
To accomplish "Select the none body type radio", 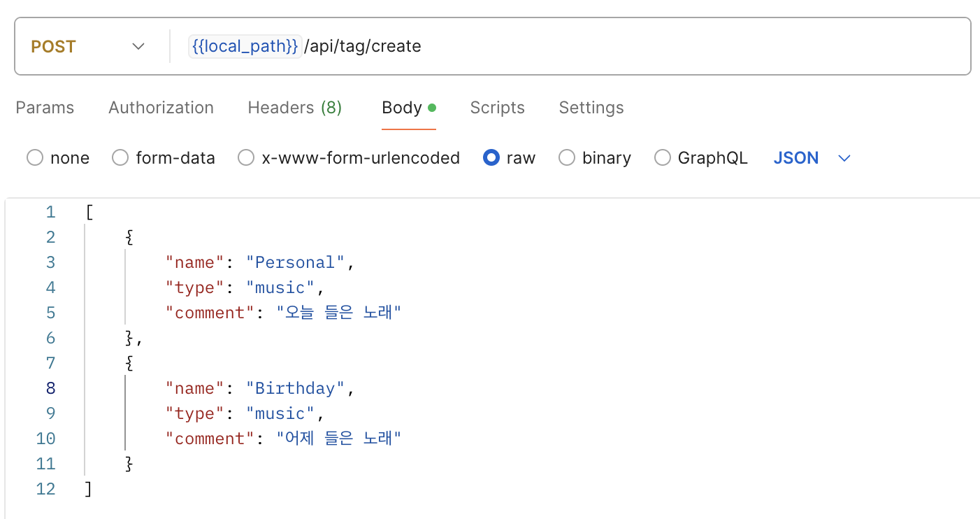I will [35, 158].
